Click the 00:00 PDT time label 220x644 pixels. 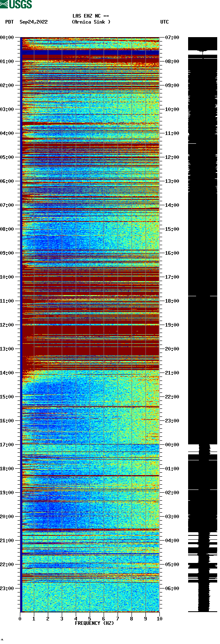pyautogui.click(x=7, y=38)
